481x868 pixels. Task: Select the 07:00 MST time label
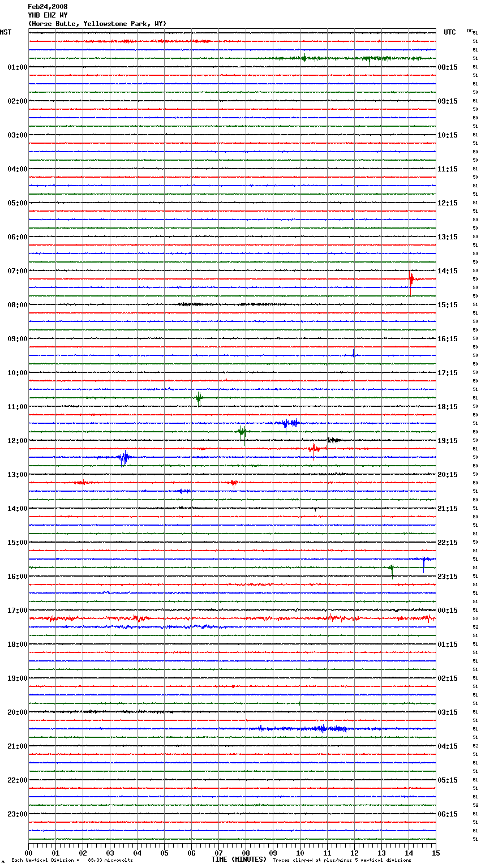(x=18, y=271)
